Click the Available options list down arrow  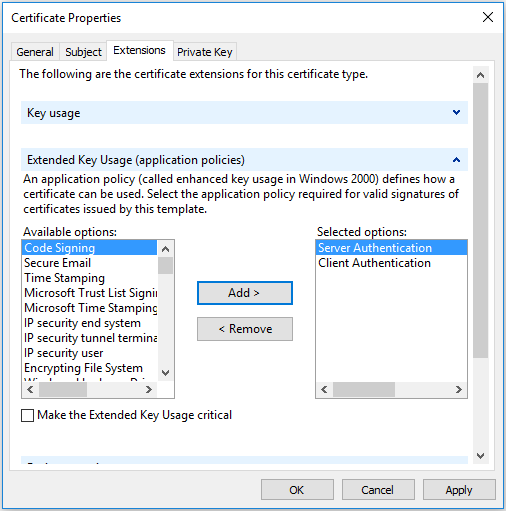[165, 372]
